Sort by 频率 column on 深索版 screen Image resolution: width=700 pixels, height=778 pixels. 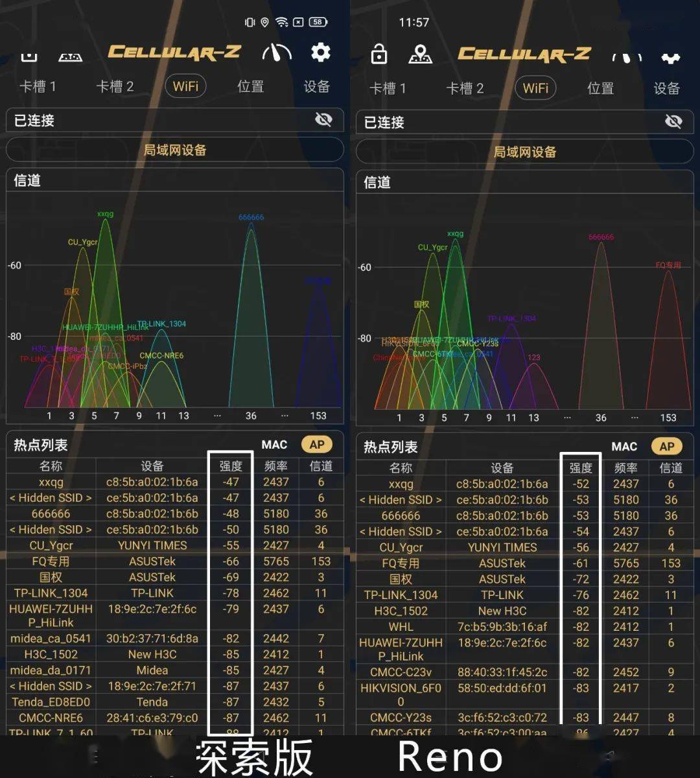275,466
